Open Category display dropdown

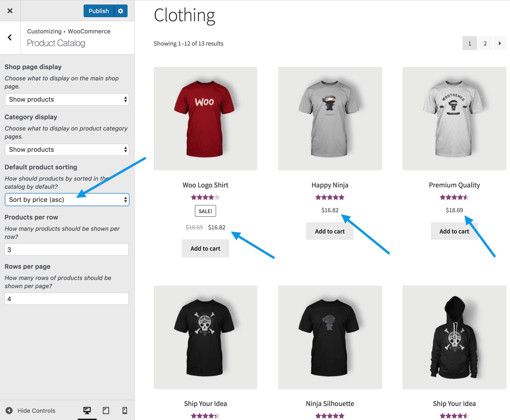[67, 150]
